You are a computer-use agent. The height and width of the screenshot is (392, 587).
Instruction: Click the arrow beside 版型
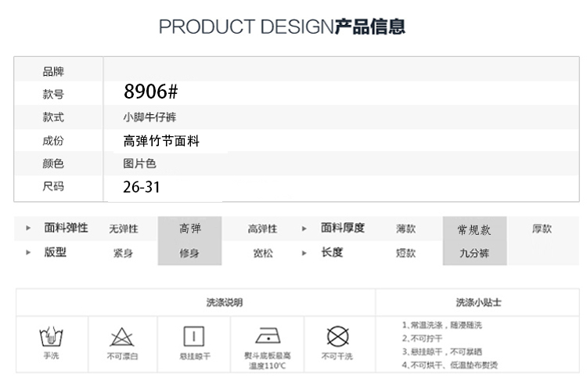click(29, 253)
